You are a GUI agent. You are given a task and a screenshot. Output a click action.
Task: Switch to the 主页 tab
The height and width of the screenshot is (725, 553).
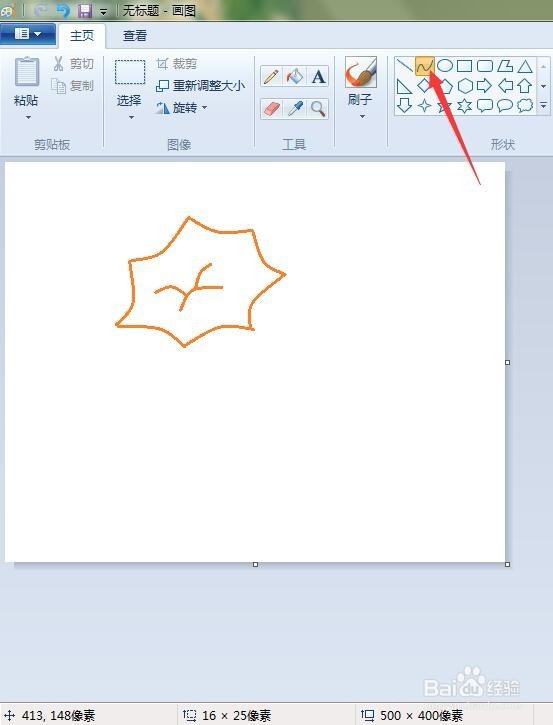[x=82, y=36]
